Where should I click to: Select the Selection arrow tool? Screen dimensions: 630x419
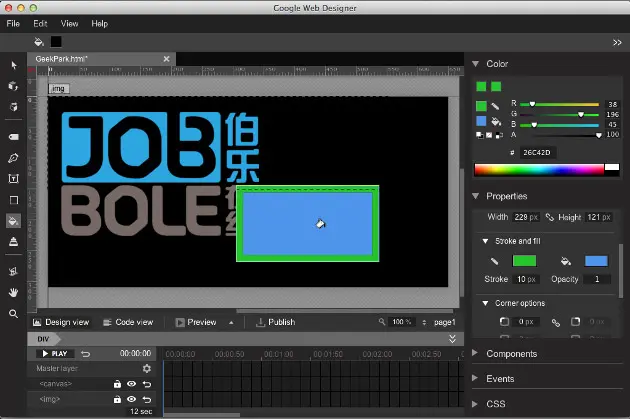[x=14, y=65]
